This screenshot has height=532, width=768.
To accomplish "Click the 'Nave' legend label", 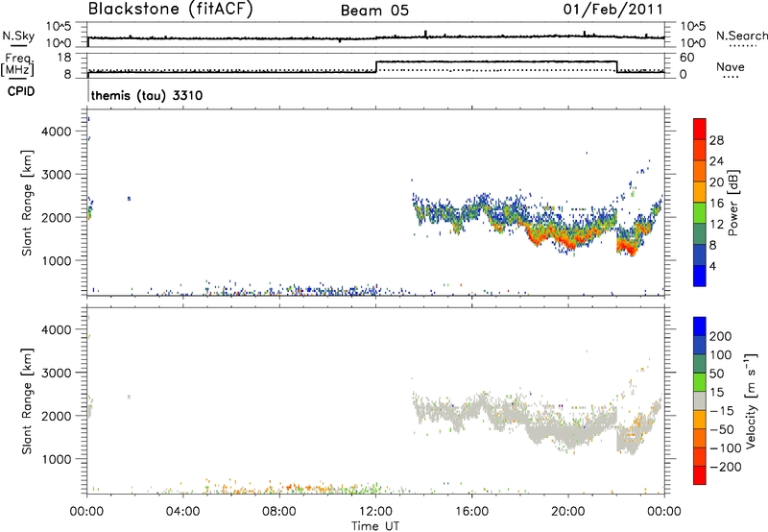I will click(730, 66).
